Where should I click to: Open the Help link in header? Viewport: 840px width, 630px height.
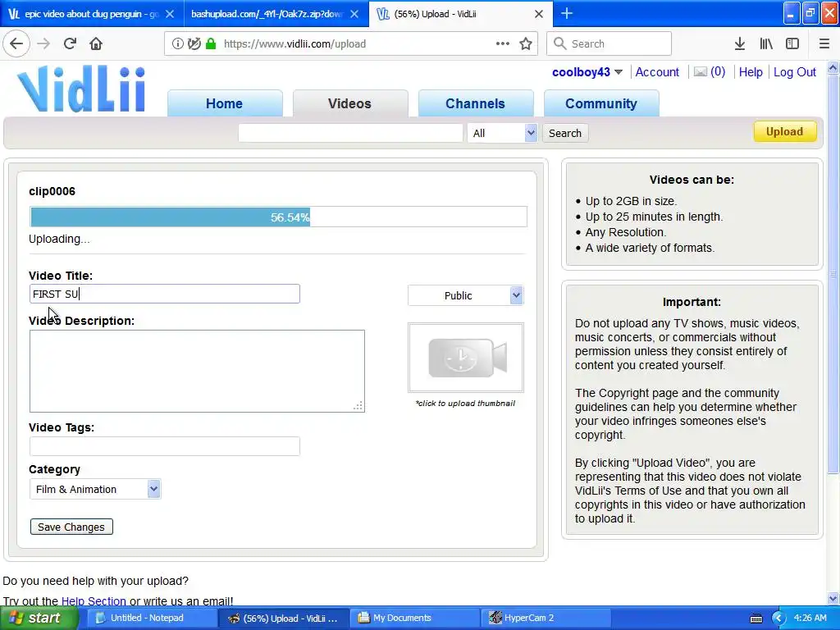pyautogui.click(x=751, y=72)
